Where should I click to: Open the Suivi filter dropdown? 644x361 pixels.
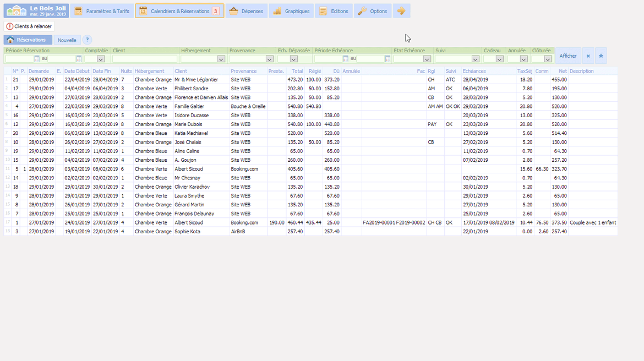click(x=475, y=59)
